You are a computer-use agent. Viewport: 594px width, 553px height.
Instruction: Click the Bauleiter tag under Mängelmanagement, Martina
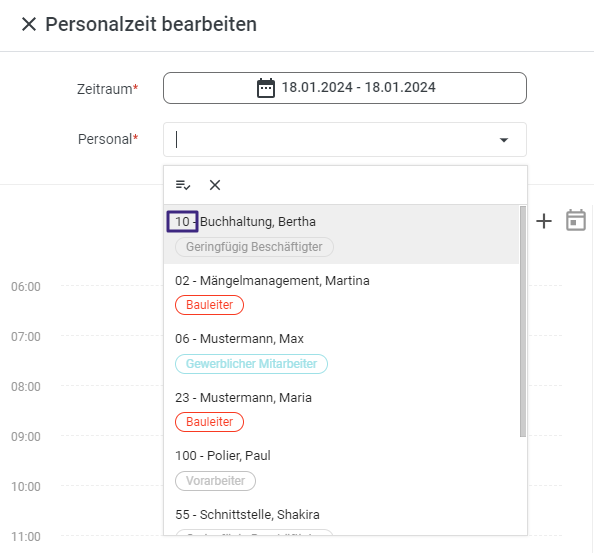209,305
